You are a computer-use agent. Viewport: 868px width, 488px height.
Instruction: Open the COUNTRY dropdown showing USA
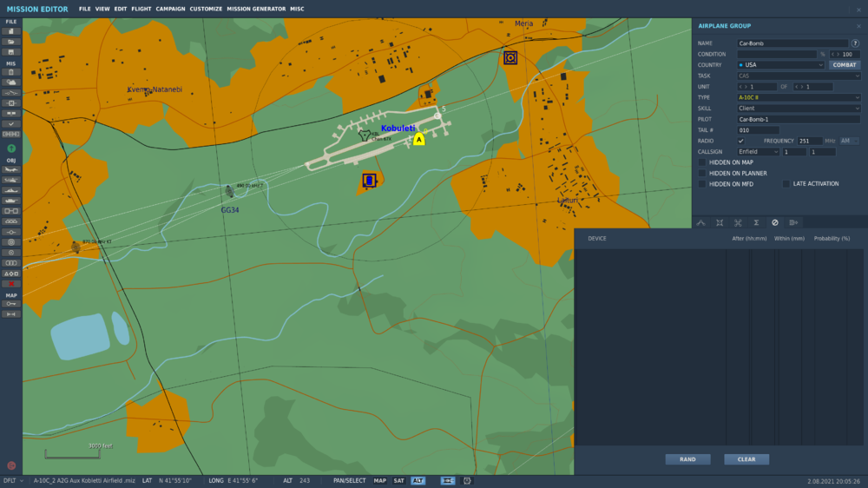tap(780, 65)
